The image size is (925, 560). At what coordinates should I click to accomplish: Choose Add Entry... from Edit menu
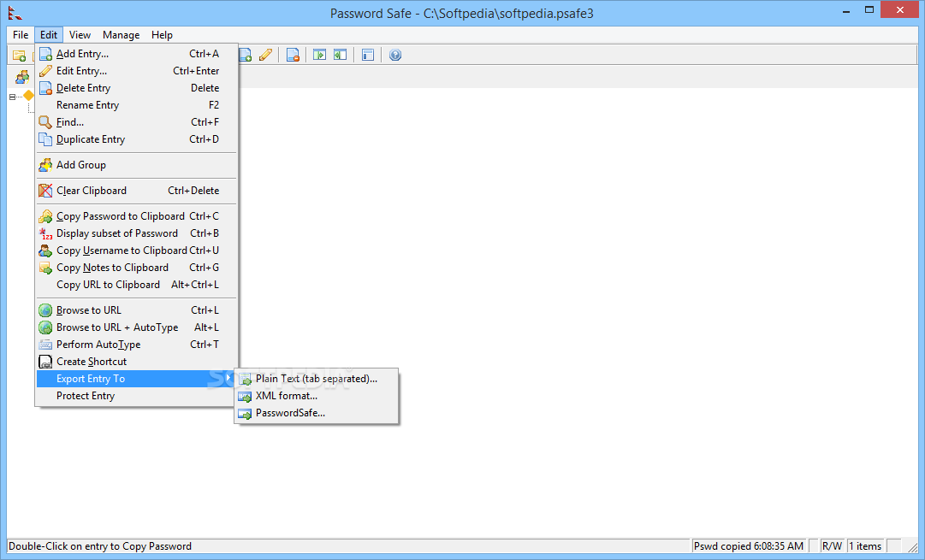[137, 54]
